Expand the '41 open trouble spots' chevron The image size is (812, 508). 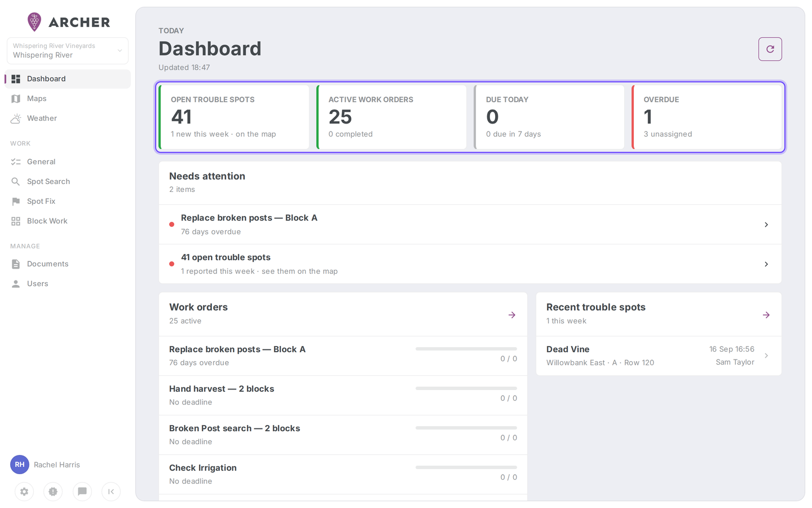(766, 264)
